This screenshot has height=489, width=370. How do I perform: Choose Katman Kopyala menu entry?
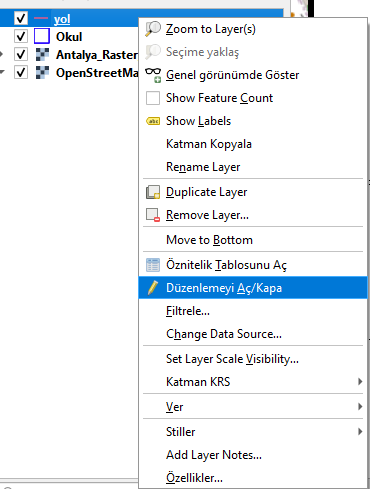point(253,144)
